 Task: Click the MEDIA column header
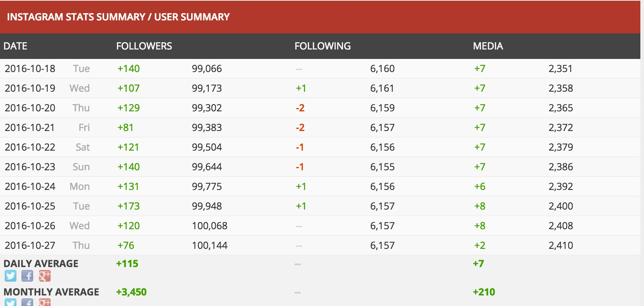pyautogui.click(x=488, y=46)
